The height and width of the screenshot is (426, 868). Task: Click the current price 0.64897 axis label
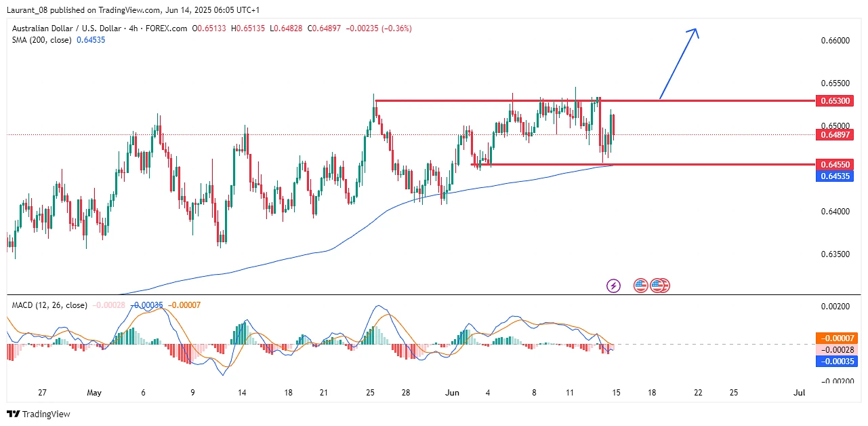(x=836, y=134)
